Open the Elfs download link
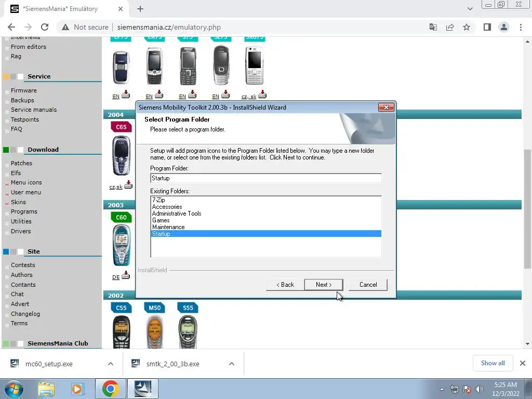The width and height of the screenshot is (532, 399). (x=16, y=173)
